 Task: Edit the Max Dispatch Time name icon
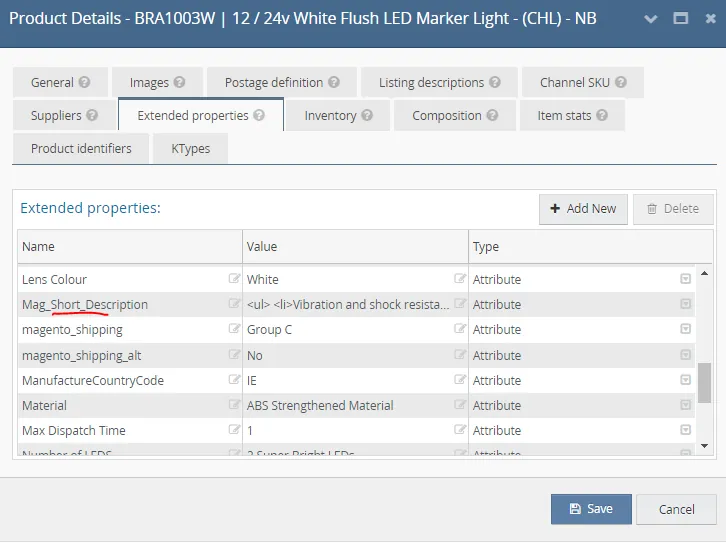coord(234,430)
